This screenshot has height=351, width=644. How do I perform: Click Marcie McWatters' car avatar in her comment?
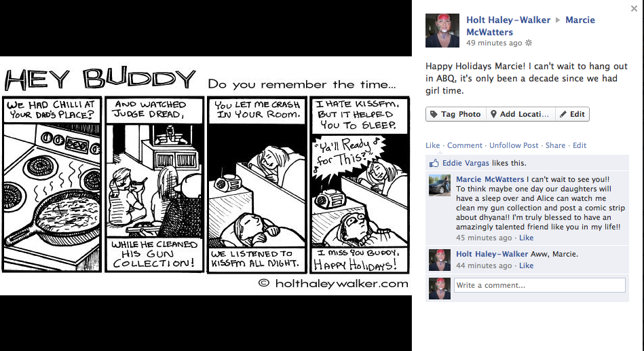pyautogui.click(x=440, y=185)
